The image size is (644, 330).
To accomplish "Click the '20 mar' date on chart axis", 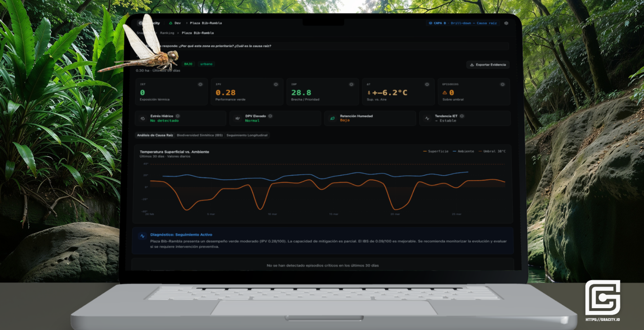I will (395, 214).
